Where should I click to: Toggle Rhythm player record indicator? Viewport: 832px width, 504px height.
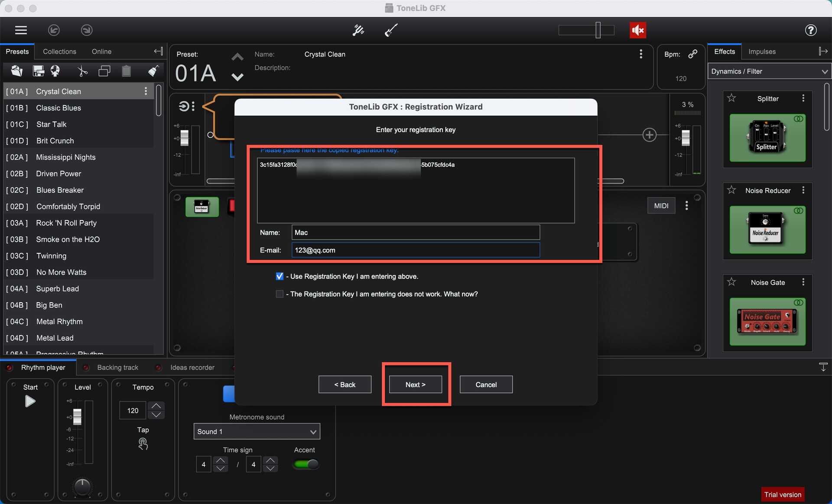[x=9, y=368]
